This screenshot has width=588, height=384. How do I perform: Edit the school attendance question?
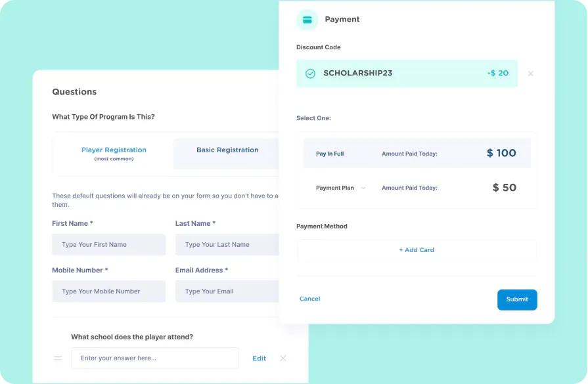[x=259, y=358]
